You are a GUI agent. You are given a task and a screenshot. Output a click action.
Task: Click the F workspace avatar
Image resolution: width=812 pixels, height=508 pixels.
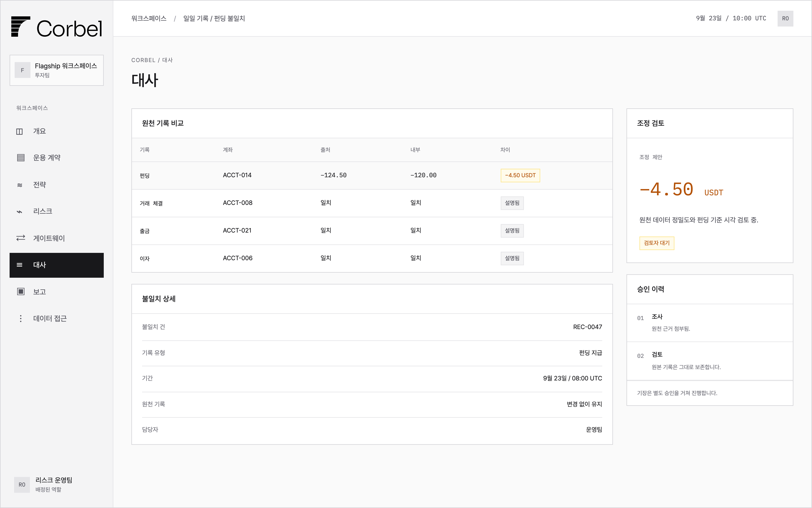click(23, 70)
